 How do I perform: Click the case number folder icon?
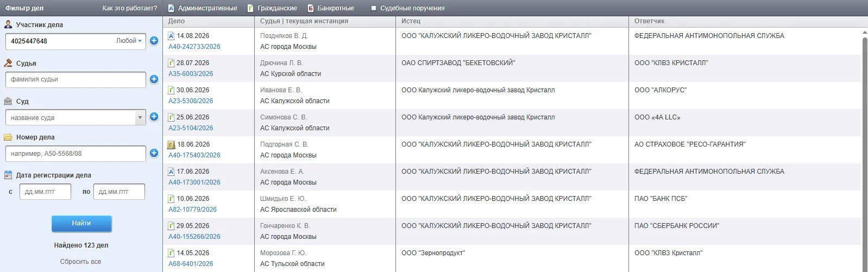[8, 137]
